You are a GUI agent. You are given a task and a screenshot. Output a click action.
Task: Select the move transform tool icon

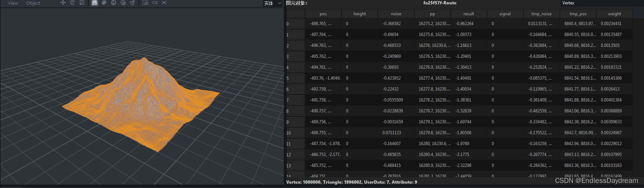pos(63,3)
